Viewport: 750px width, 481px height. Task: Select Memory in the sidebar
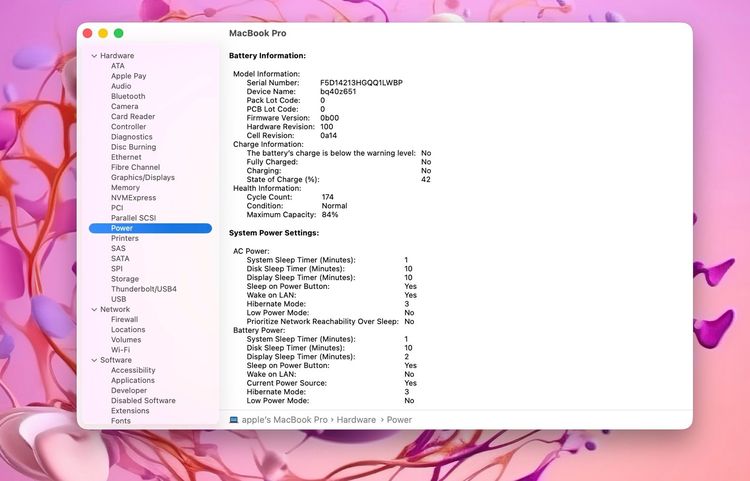pyautogui.click(x=125, y=187)
